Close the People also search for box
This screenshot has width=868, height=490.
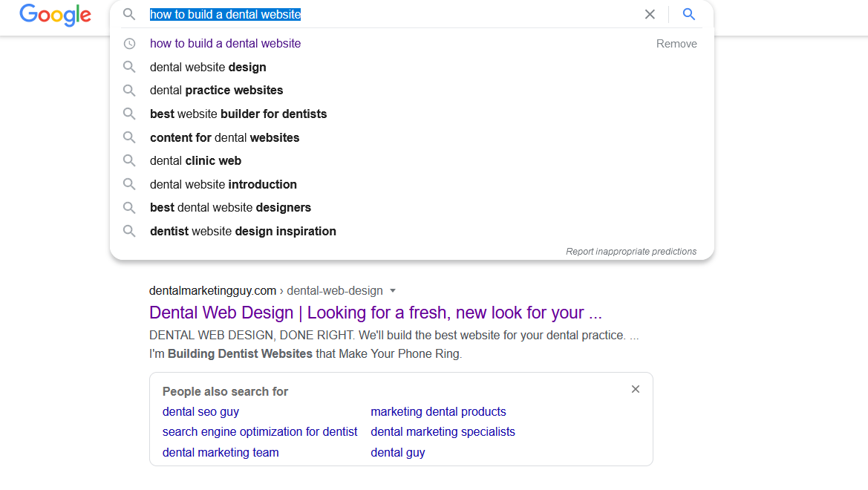point(636,389)
